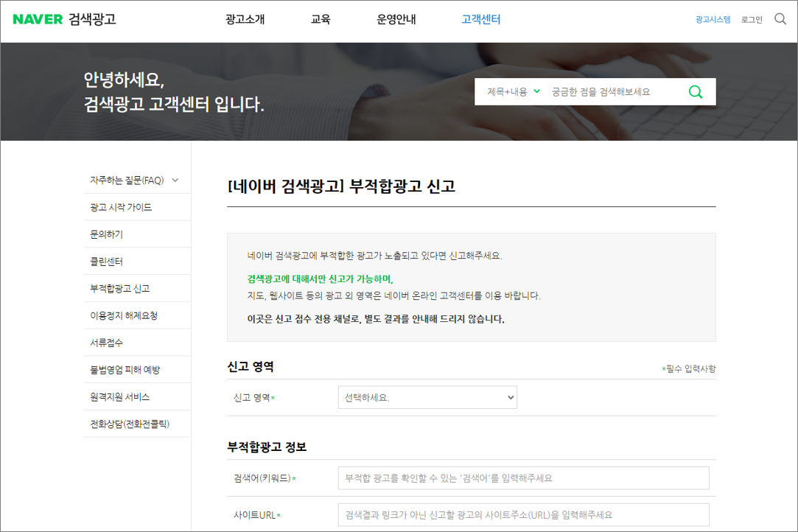
Task: Open the 서류접수 page
Action: [108, 342]
